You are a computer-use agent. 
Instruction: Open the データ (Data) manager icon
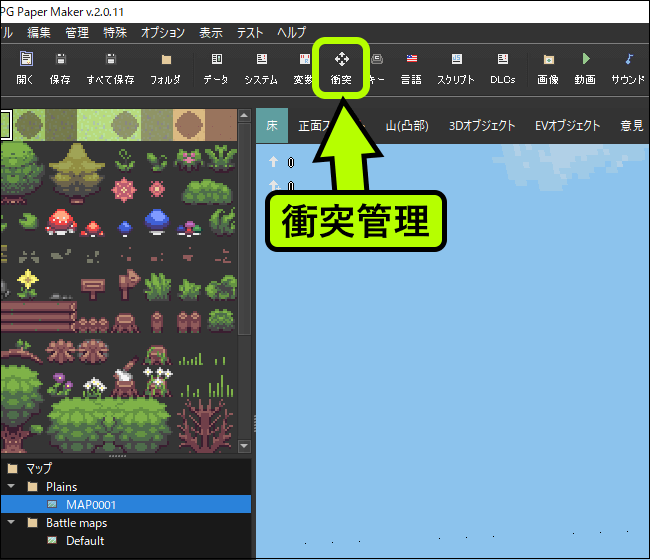(215, 68)
